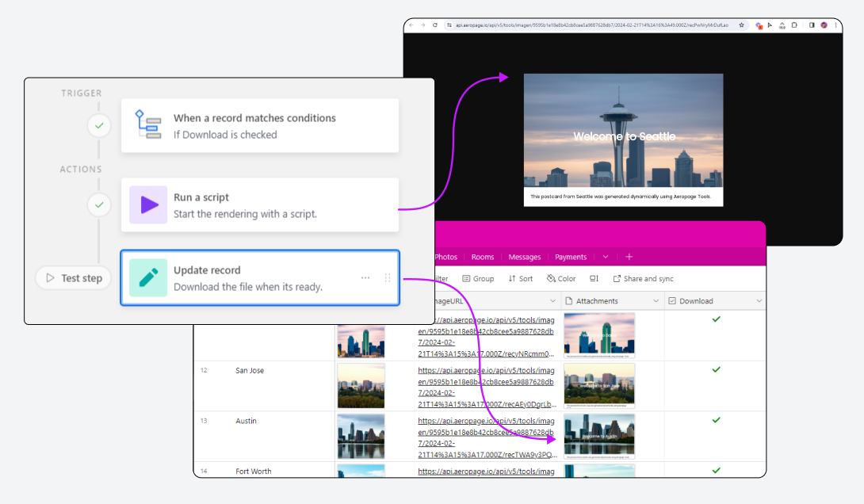Open the San Jose source photo thumbnail
This screenshot has height=504, width=864.
(x=361, y=386)
